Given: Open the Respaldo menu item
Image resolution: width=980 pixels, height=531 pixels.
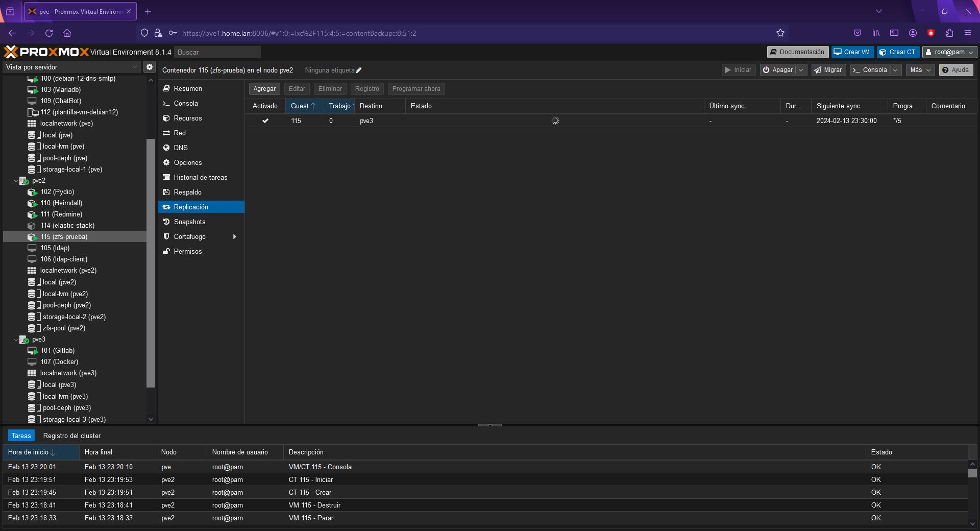Looking at the screenshot, I should [x=201, y=192].
